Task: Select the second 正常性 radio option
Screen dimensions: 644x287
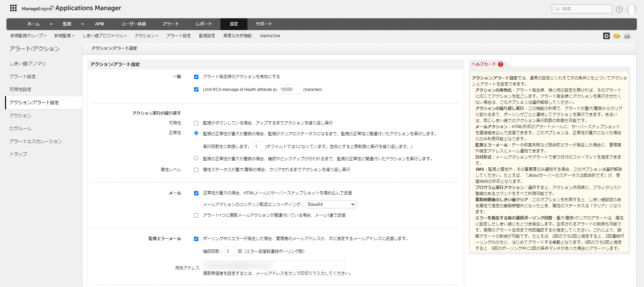Action: click(x=196, y=158)
